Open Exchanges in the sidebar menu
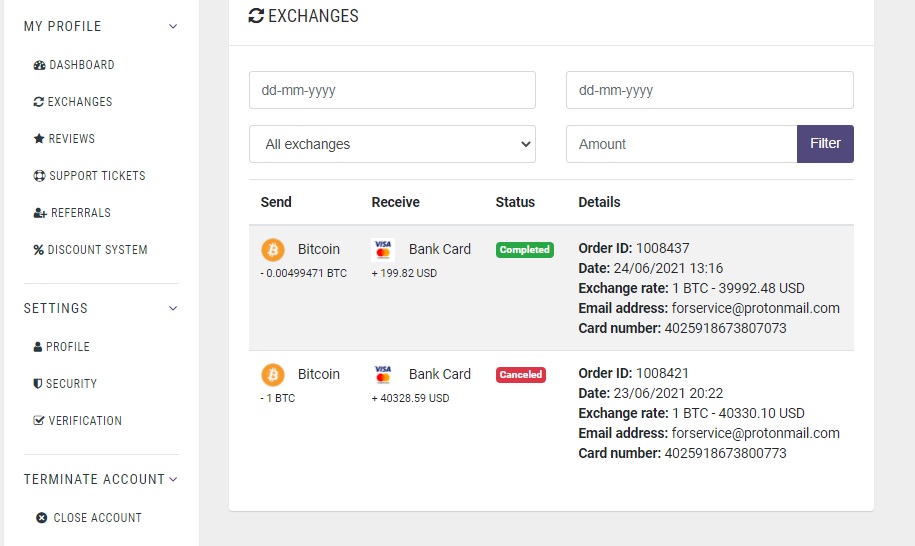Screen dimensions: 915x546 point(79,102)
